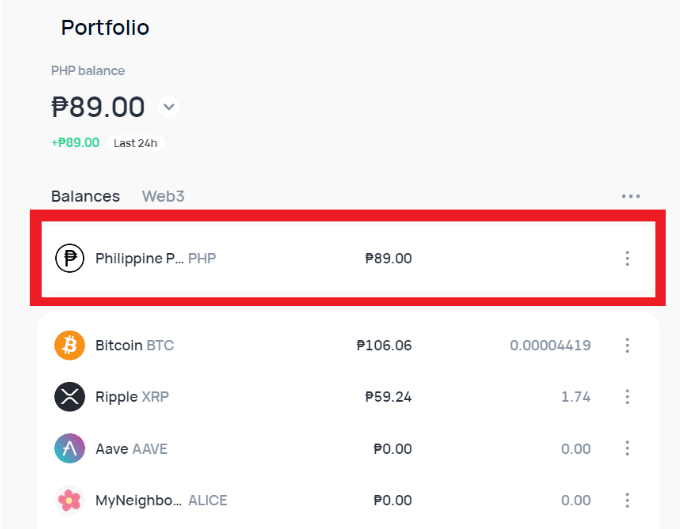Click the orange Bitcoin logo icon

coord(70,345)
